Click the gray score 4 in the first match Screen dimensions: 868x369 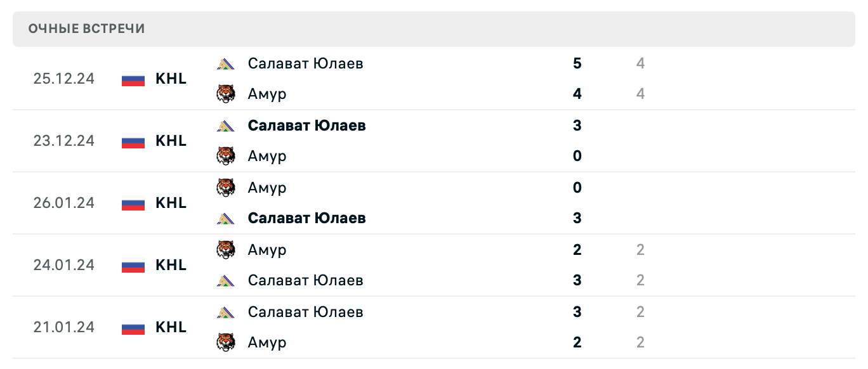click(x=640, y=63)
